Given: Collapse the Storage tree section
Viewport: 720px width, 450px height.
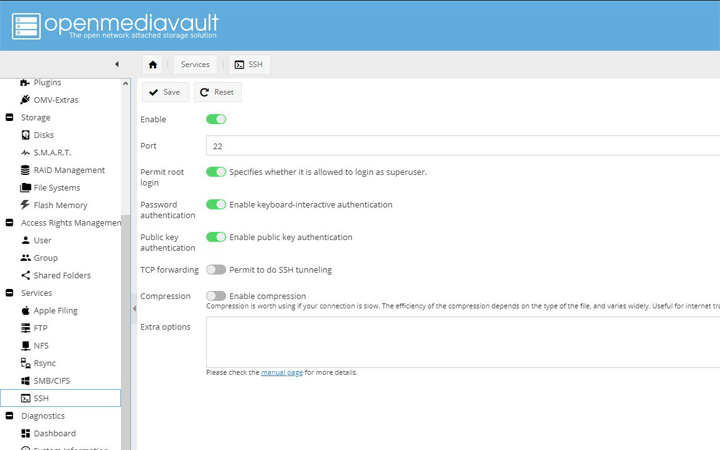Looking at the screenshot, I should click(x=9, y=118).
